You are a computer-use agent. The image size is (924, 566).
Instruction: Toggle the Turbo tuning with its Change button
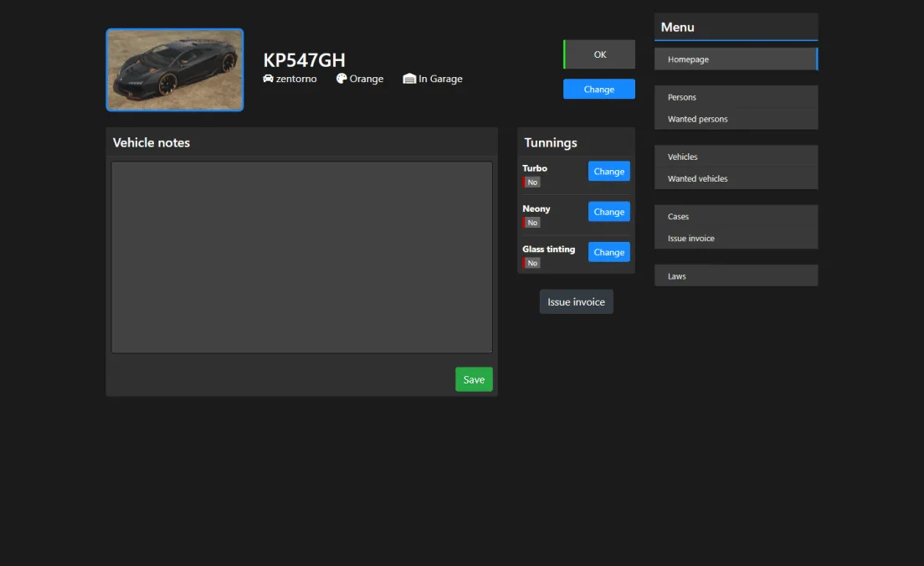608,171
